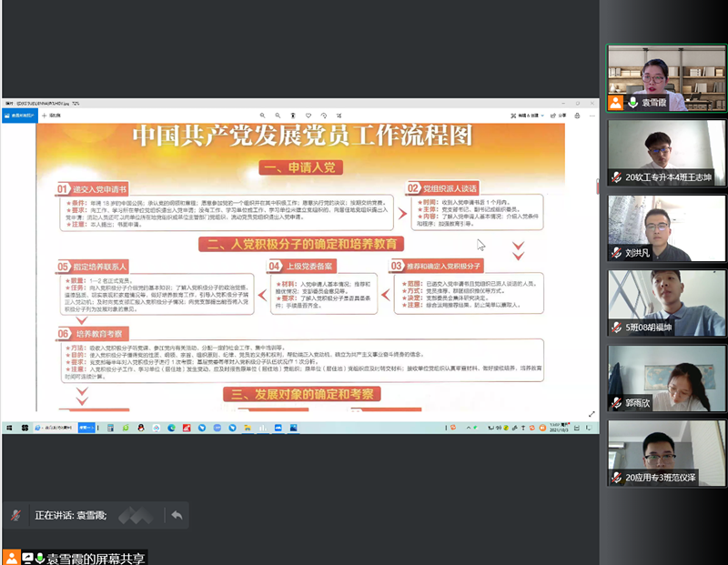
Task: Click 正在讲话: 袁雪霞 speaking indicator
Action: tap(71, 515)
